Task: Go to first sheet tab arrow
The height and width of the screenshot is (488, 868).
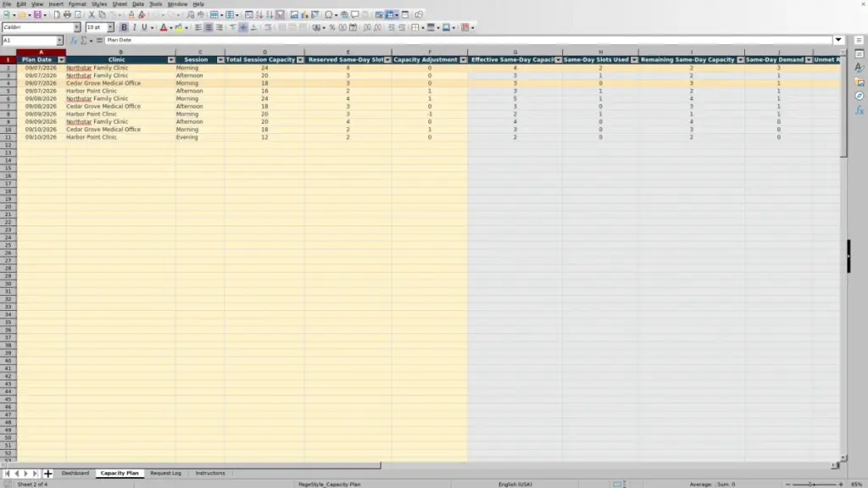Action: tap(7, 474)
